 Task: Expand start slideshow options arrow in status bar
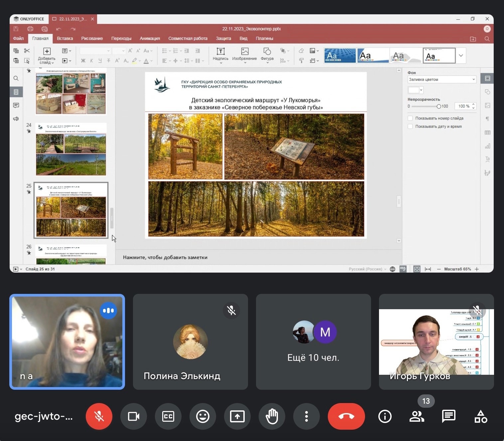pyautogui.click(x=21, y=269)
